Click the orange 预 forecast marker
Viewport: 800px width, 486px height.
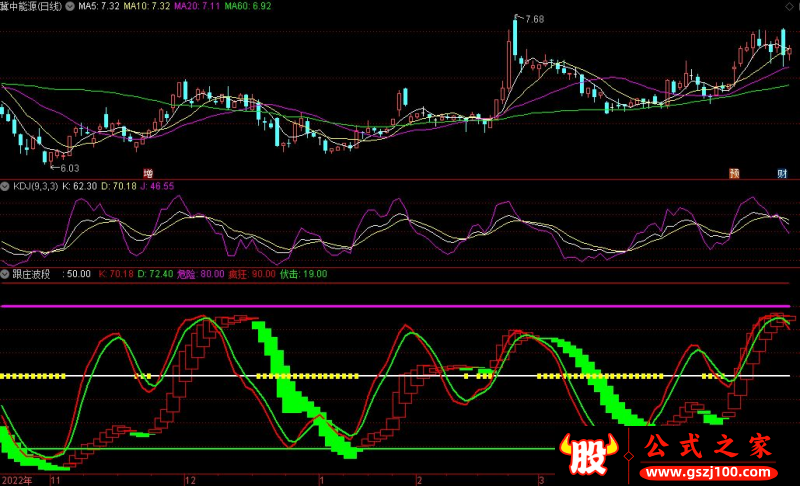[733, 173]
